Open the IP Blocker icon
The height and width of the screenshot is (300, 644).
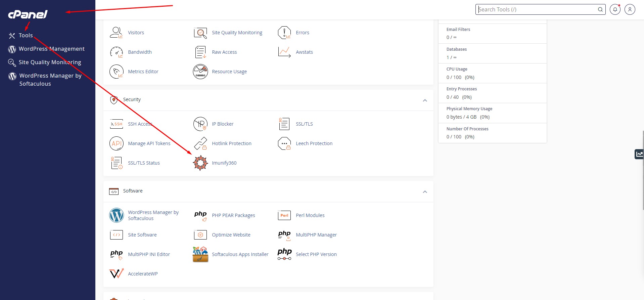tap(200, 124)
